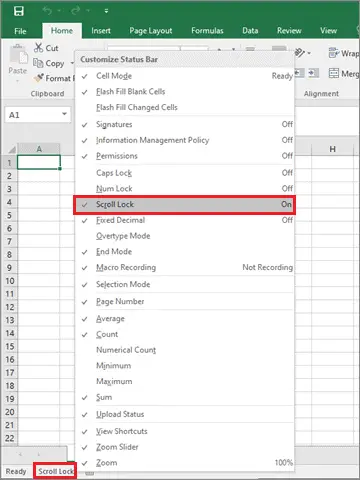
Task: Toggle Flash Fill Blank Cells option
Action: point(185,92)
